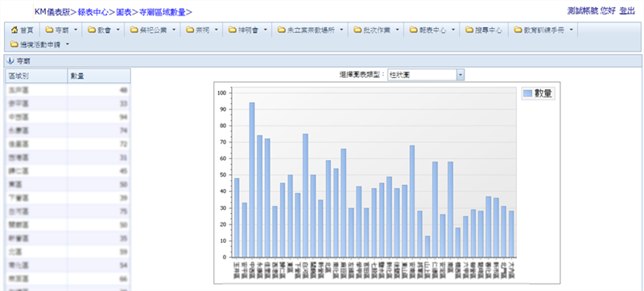The width and height of the screenshot is (644, 291).
Task: Open the 圖表 breadcrumb link
Action: pyautogui.click(x=124, y=12)
